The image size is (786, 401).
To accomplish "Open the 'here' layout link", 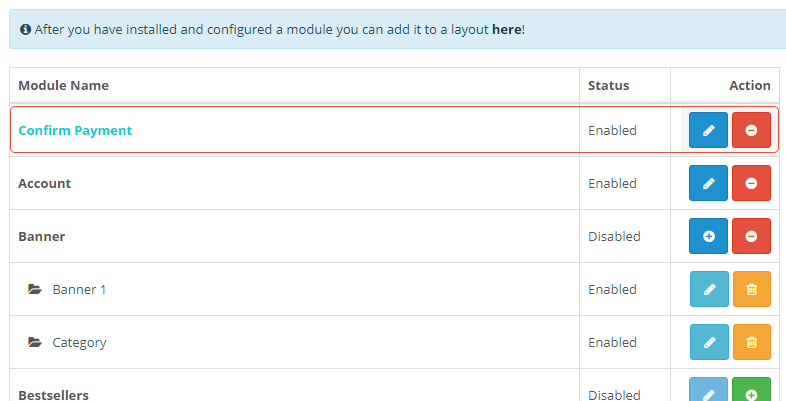I will point(506,30).
